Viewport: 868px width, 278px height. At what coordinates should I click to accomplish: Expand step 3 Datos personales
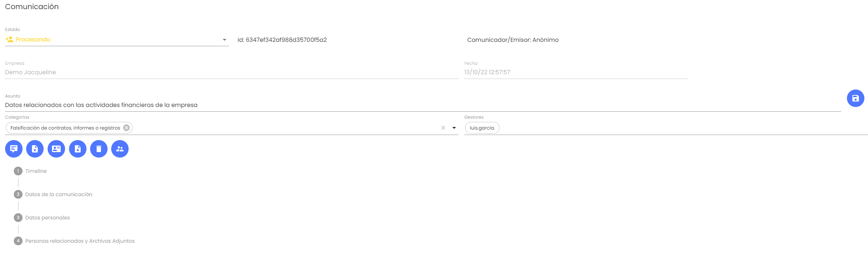pos(47,218)
